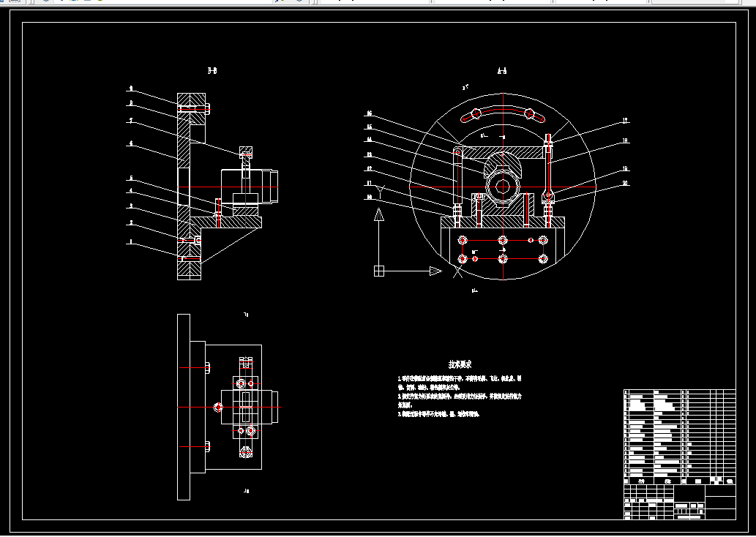Select the B-B section view title
756x537 pixels.
pos(212,71)
